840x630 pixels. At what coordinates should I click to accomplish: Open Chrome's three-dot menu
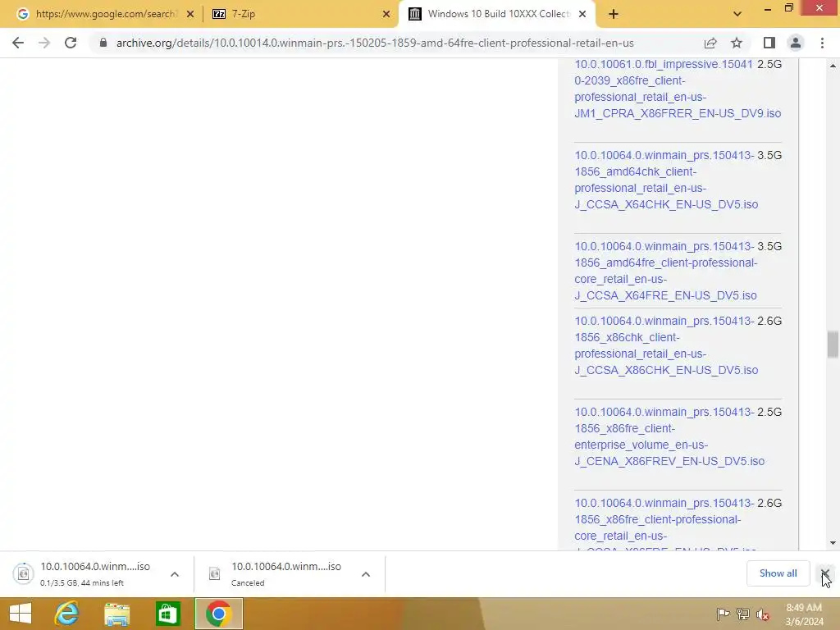[x=822, y=43]
